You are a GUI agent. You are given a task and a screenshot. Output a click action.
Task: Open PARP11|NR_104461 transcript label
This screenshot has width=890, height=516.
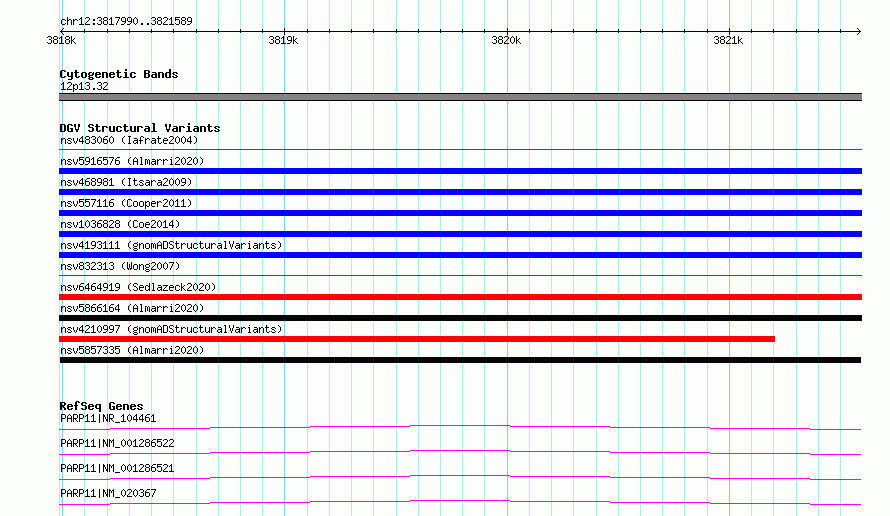(x=108, y=418)
